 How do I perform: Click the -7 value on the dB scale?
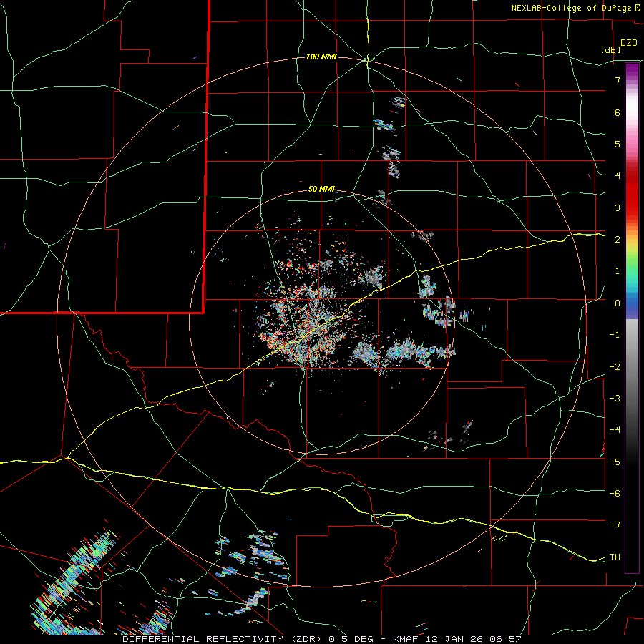coord(615,525)
